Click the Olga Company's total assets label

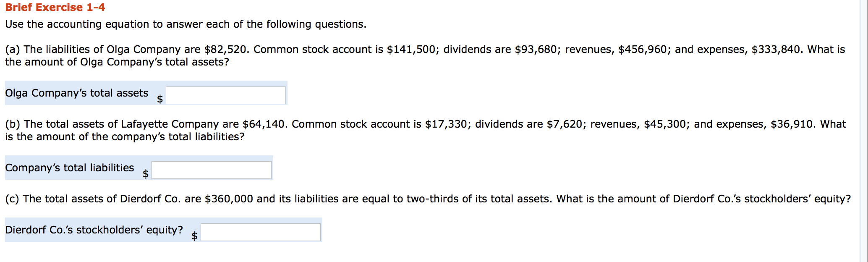(77, 93)
